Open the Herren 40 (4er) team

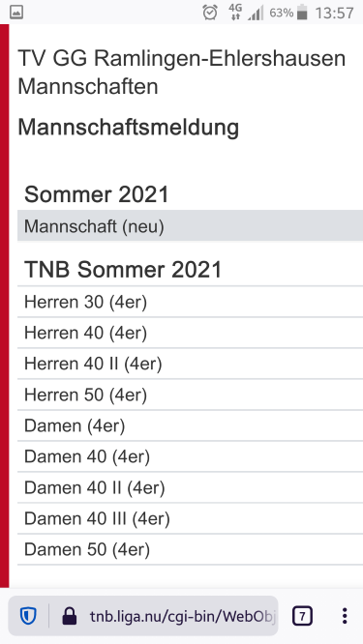pyautogui.click(x=190, y=333)
